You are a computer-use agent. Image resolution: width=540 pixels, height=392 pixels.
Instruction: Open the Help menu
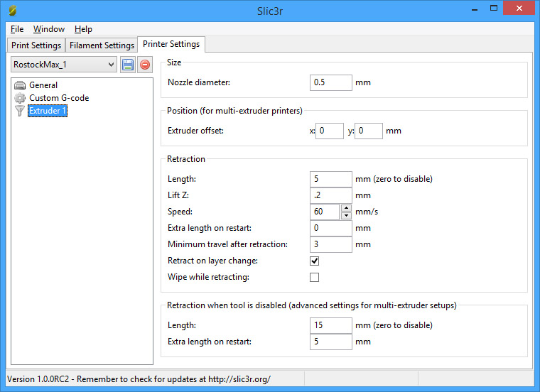click(83, 29)
